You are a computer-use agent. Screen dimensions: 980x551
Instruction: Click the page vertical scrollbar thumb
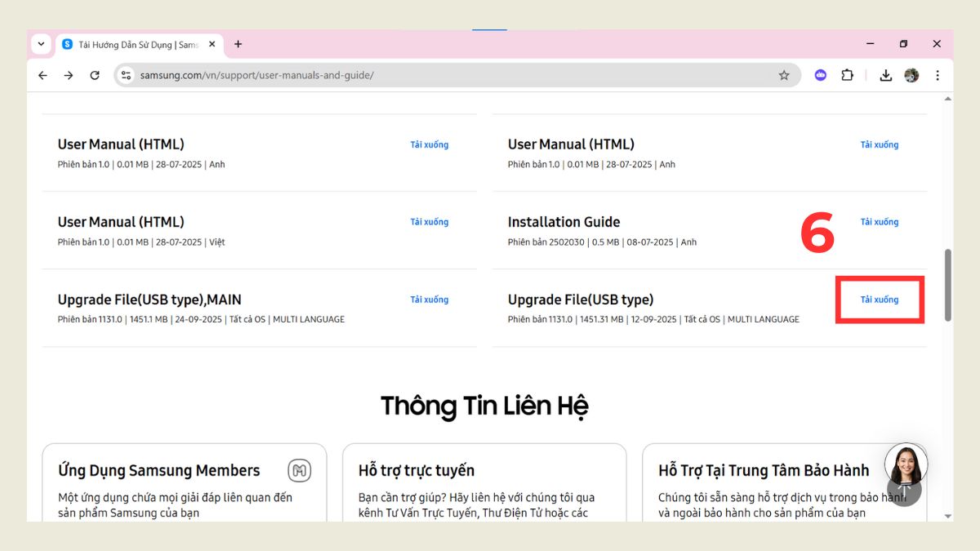pos(947,285)
